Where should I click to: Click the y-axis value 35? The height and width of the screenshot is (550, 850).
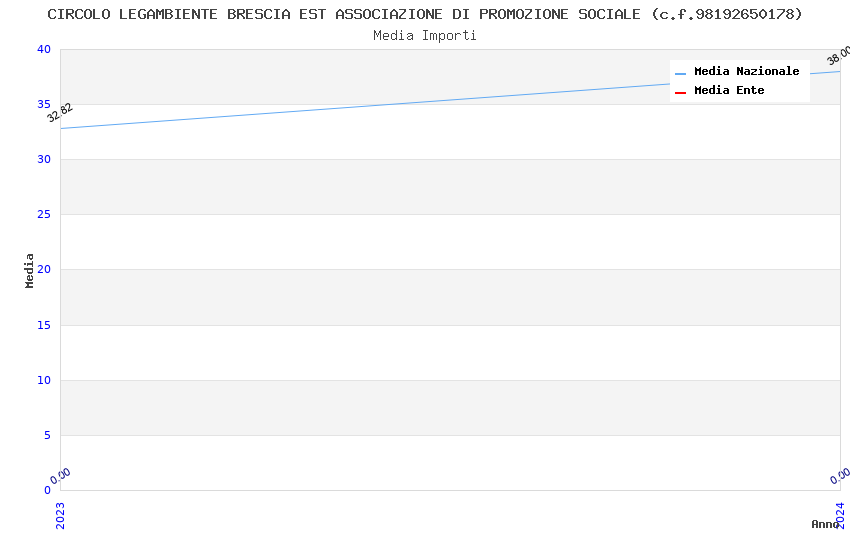pos(44,104)
